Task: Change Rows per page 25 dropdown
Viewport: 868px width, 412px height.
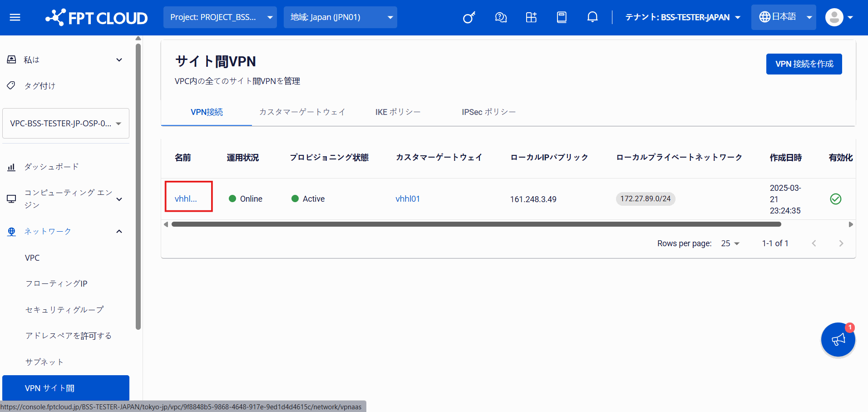Action: click(730, 243)
